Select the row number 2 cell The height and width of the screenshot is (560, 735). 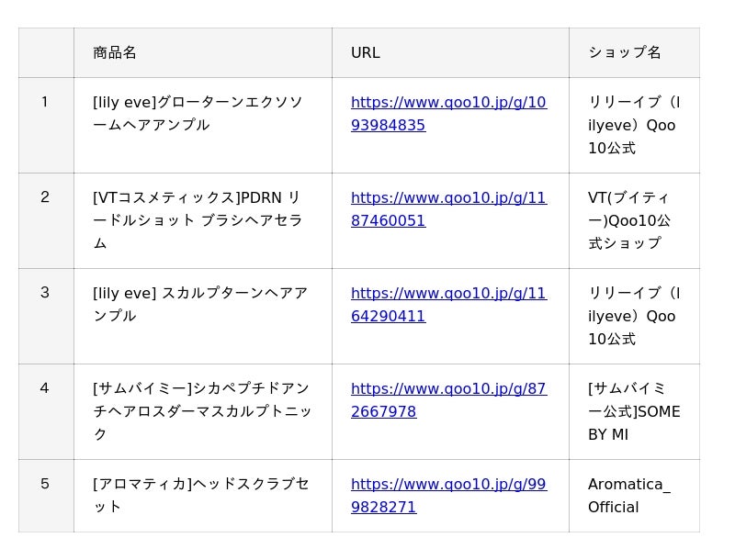46,221
